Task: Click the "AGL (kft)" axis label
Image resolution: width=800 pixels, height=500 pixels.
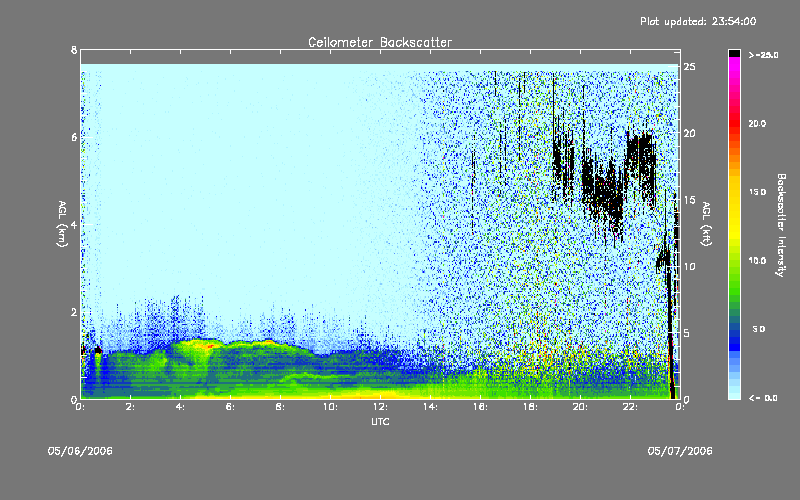Action: [x=706, y=224]
